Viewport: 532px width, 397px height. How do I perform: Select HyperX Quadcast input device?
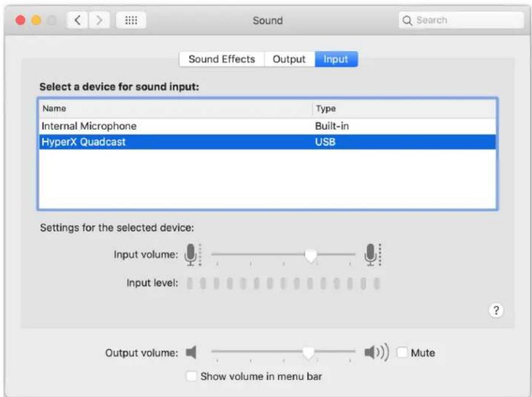point(267,142)
